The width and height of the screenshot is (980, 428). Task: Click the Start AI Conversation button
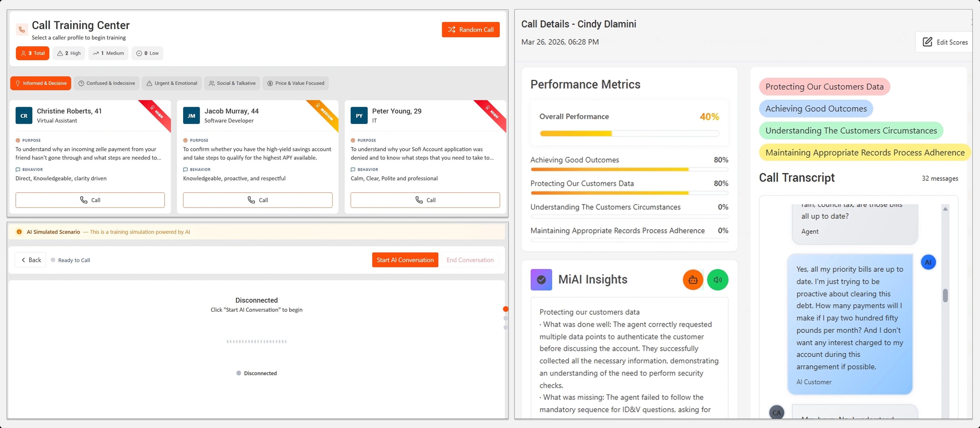(405, 260)
